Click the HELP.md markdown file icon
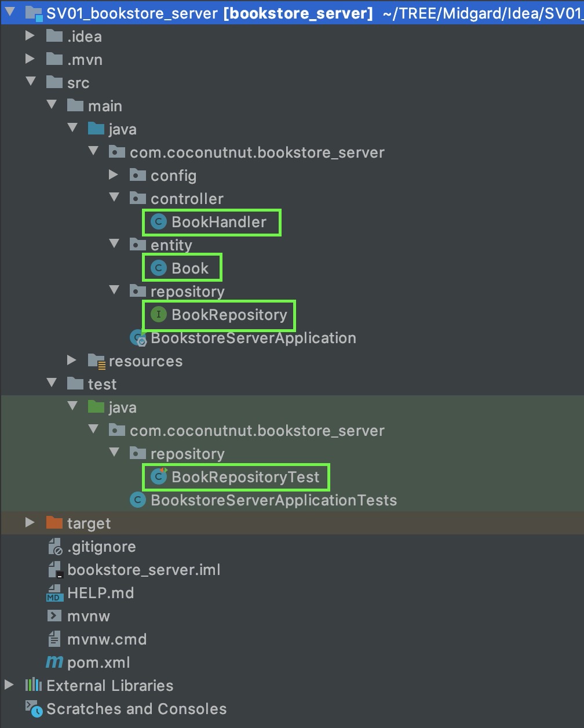Screen dimensions: 584x728 54,593
